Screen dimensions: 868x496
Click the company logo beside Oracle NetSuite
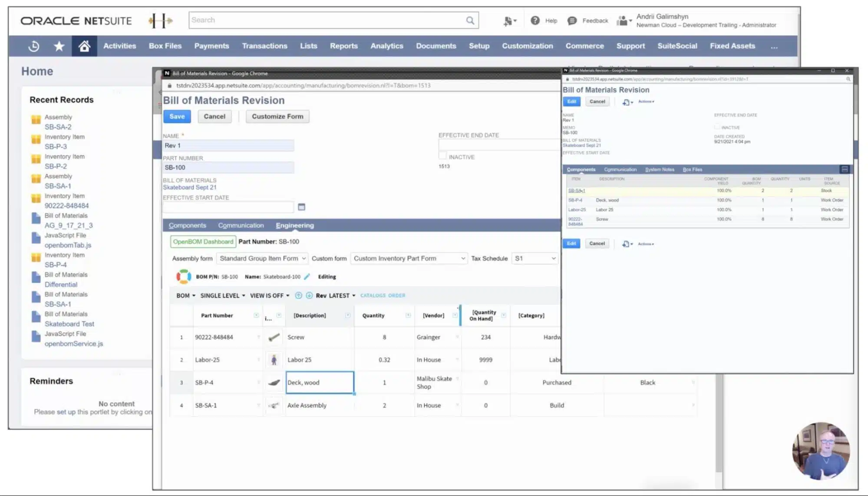[x=160, y=20]
